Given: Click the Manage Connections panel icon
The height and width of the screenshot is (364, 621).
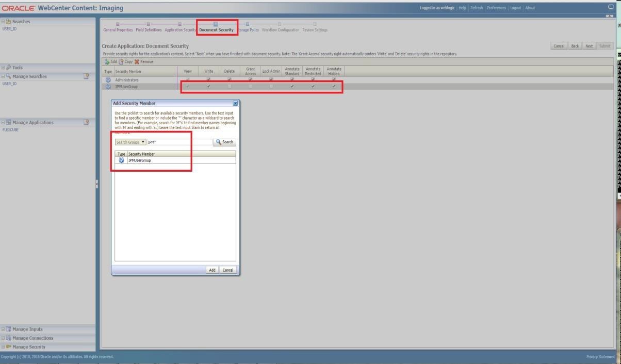Looking at the screenshot, I should (8, 338).
